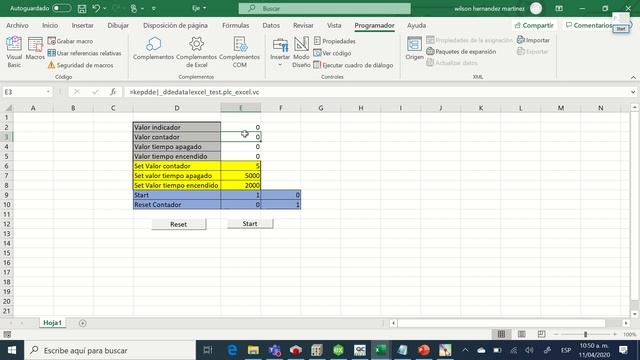Click the Insert Function fx icon
The image size is (640, 360).
113,92
